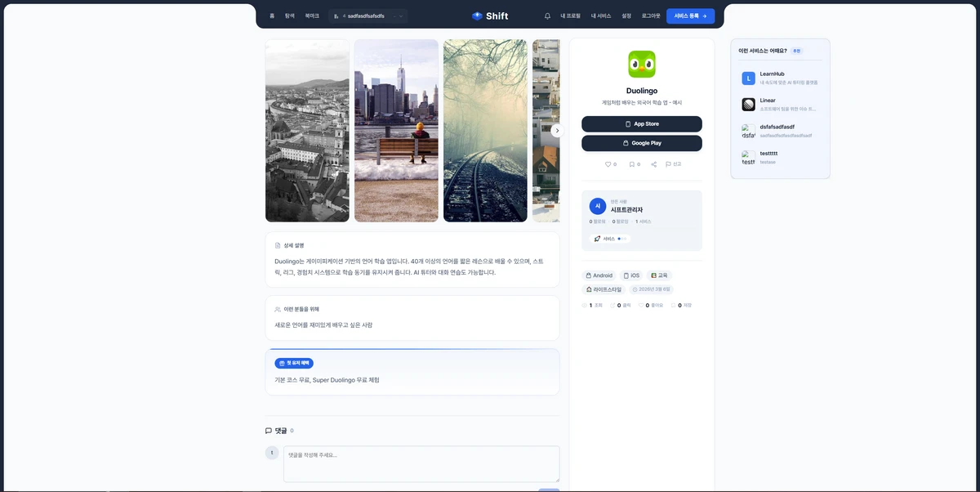The height and width of the screenshot is (492, 980).
Task: Open the 북마크 menu item
Action: 312,16
